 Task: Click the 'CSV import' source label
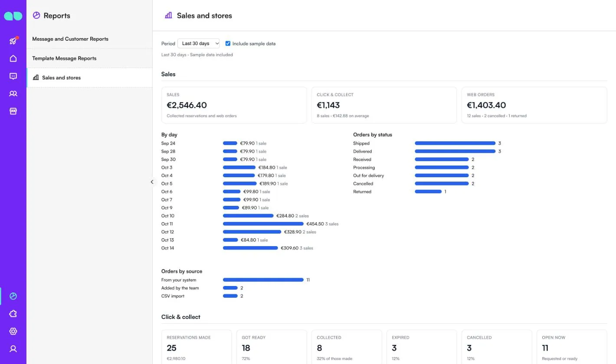click(x=173, y=296)
